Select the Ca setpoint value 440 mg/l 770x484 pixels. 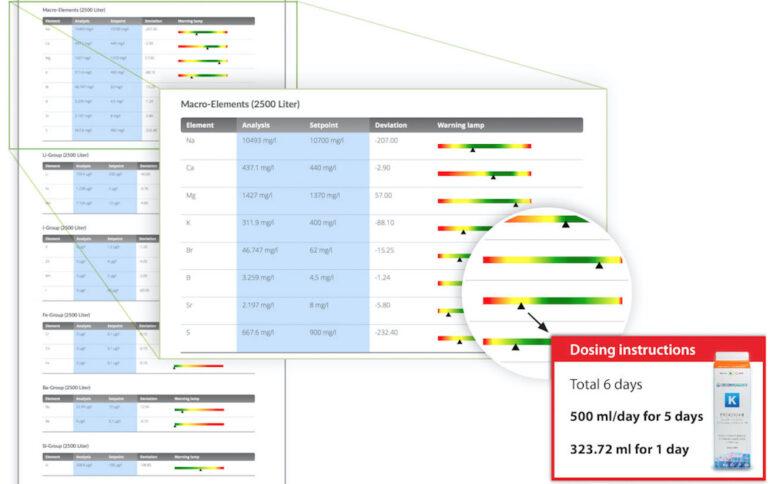click(326, 168)
